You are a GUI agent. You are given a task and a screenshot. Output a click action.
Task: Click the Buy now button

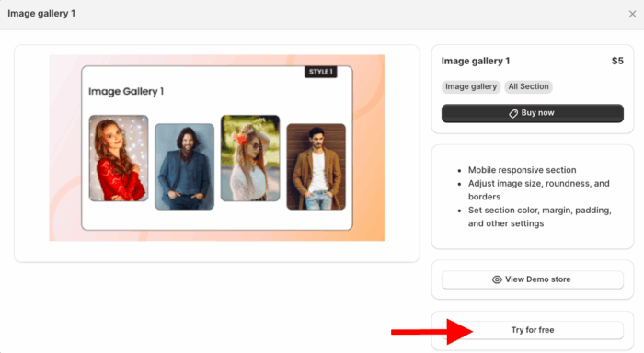click(x=533, y=113)
